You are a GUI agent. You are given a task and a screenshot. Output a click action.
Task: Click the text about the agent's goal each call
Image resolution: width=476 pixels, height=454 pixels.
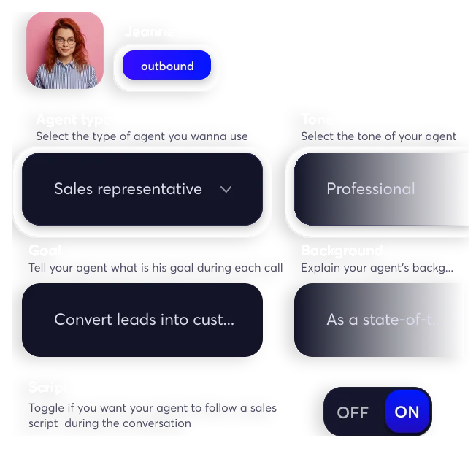point(156,268)
